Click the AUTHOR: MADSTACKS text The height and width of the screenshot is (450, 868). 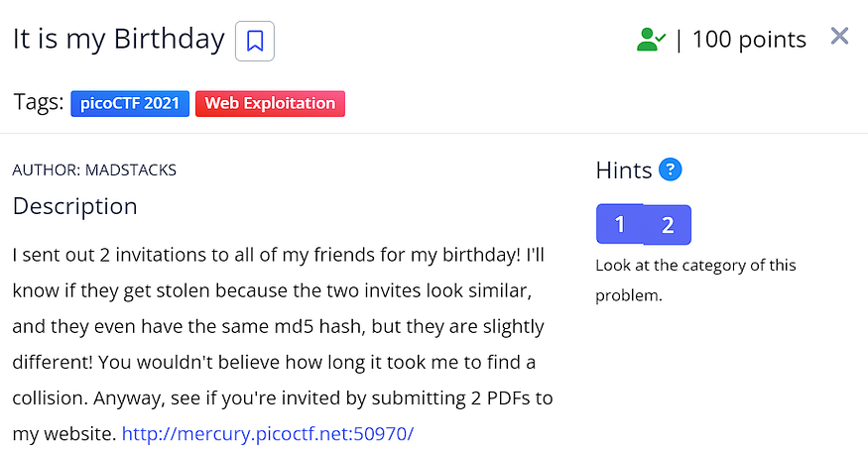click(x=94, y=170)
